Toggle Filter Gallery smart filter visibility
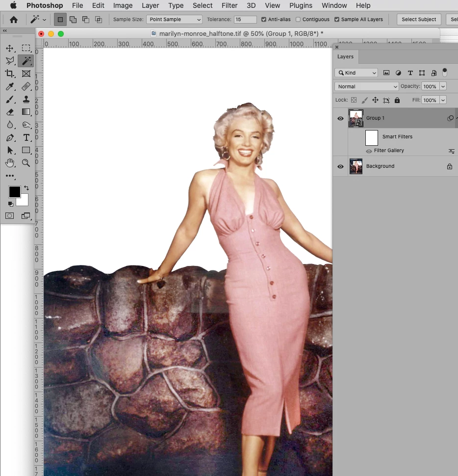Viewport: 458px width, 476px height. 369,151
